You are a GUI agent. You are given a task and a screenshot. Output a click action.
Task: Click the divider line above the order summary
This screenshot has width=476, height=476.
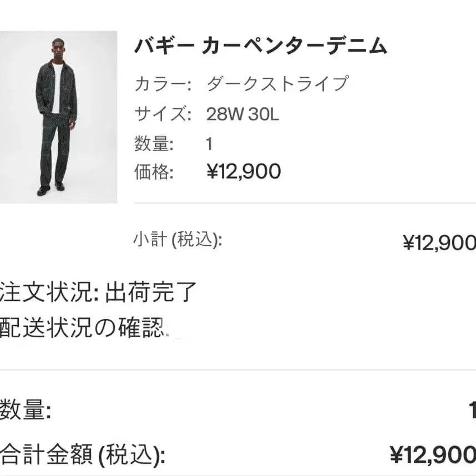point(238,370)
